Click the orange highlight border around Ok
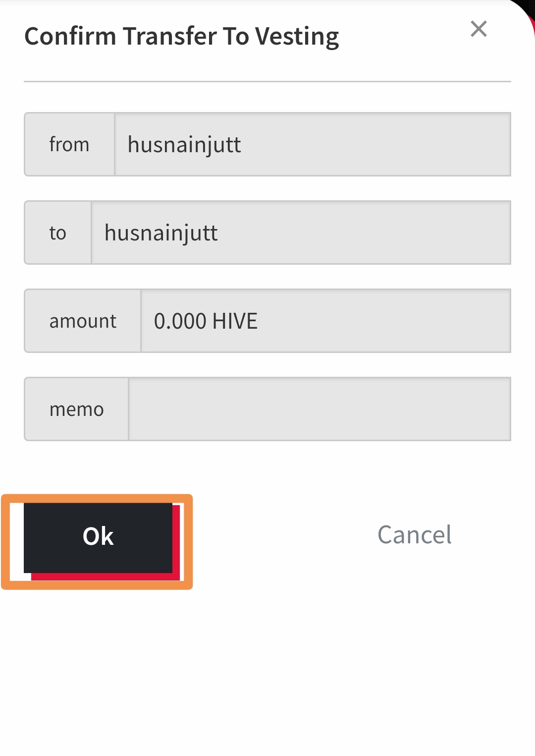This screenshot has height=756, width=535. 97,498
